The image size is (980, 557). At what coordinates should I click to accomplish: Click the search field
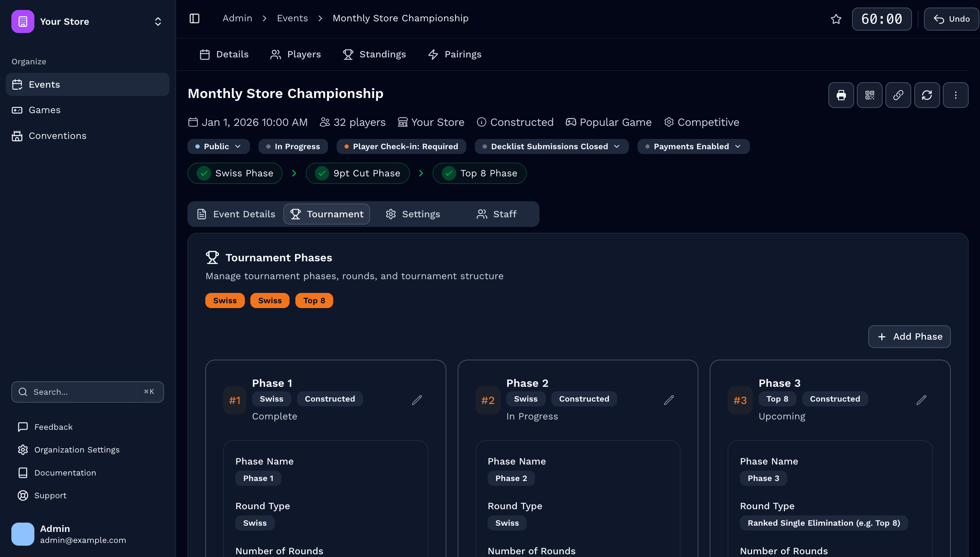pos(88,392)
